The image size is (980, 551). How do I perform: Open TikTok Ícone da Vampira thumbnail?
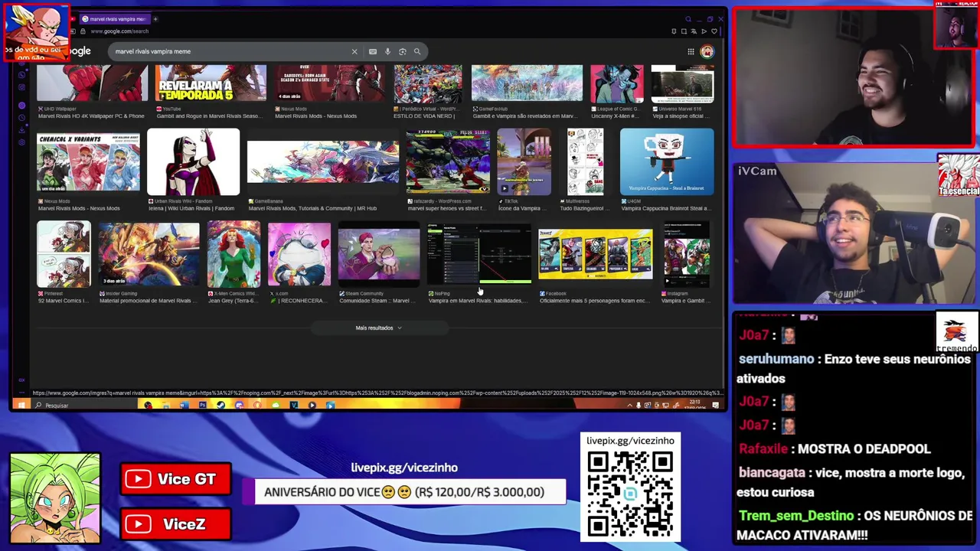pos(524,161)
